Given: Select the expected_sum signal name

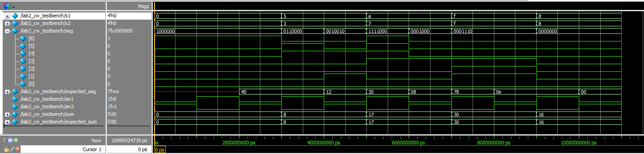Looking at the screenshot, I should (x=59, y=122).
